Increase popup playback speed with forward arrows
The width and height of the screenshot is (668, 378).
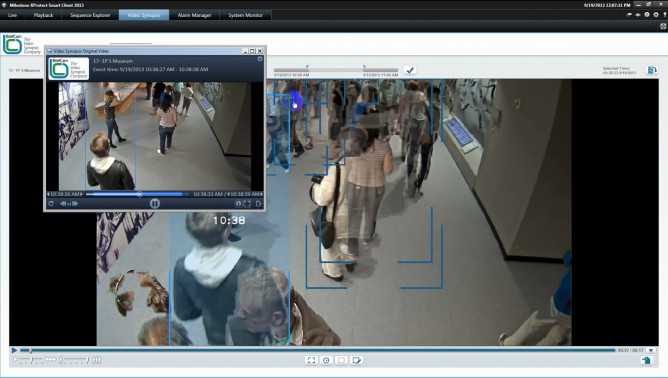(x=75, y=204)
